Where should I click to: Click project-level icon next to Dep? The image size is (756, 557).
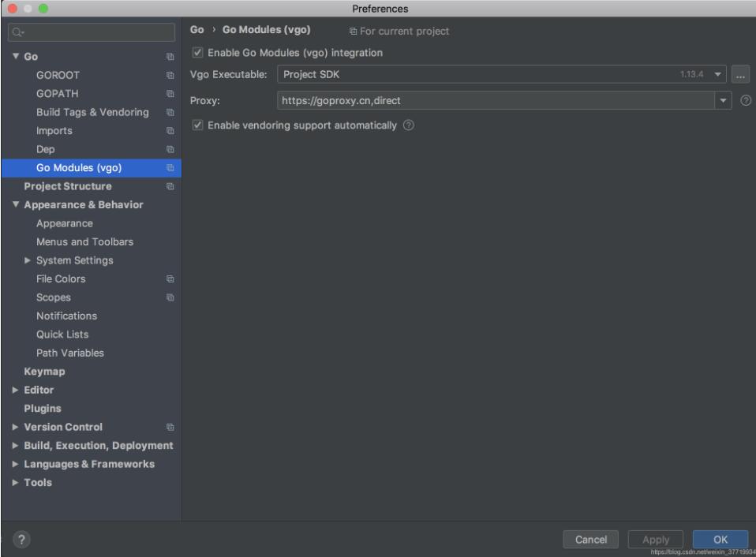point(170,149)
